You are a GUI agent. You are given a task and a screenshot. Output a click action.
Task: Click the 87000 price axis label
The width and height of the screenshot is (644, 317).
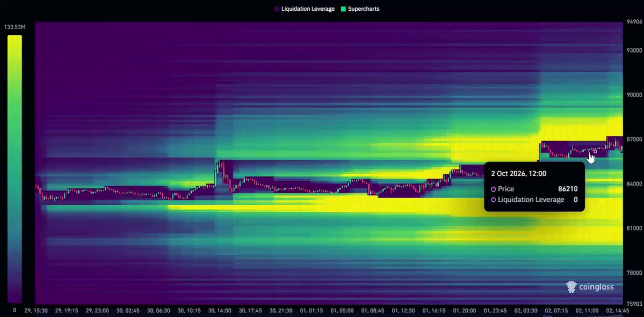click(x=634, y=139)
